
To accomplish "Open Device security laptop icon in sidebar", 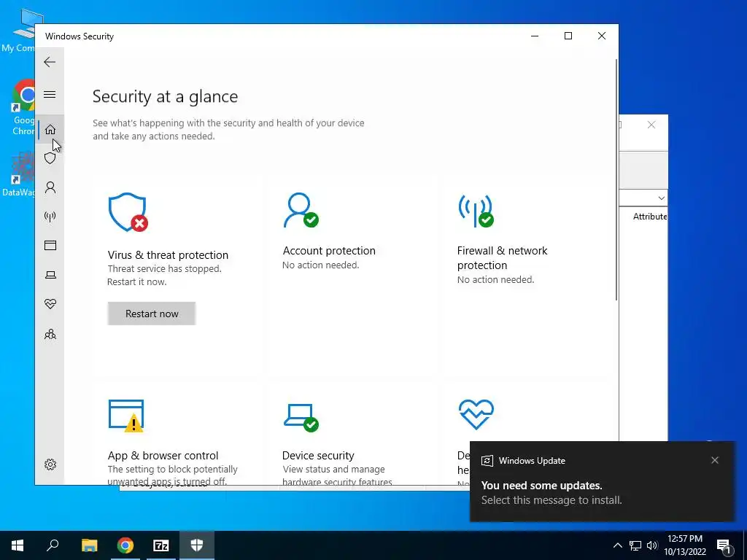I will [x=50, y=275].
